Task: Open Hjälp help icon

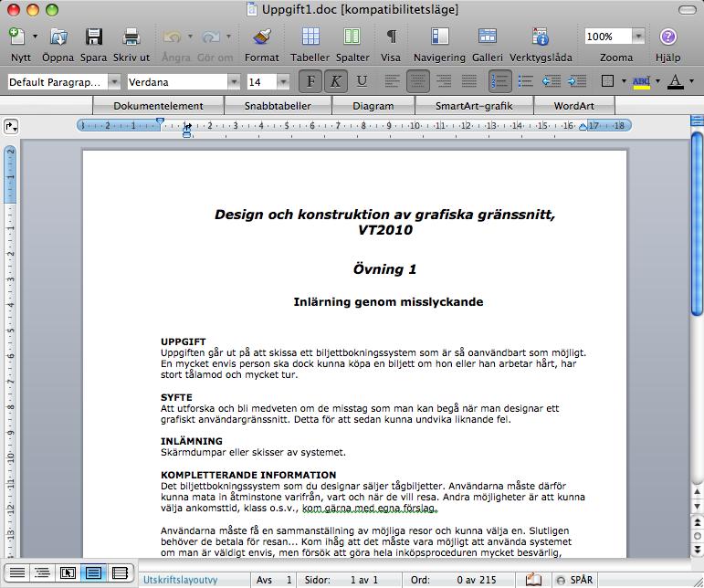Action: point(668,37)
